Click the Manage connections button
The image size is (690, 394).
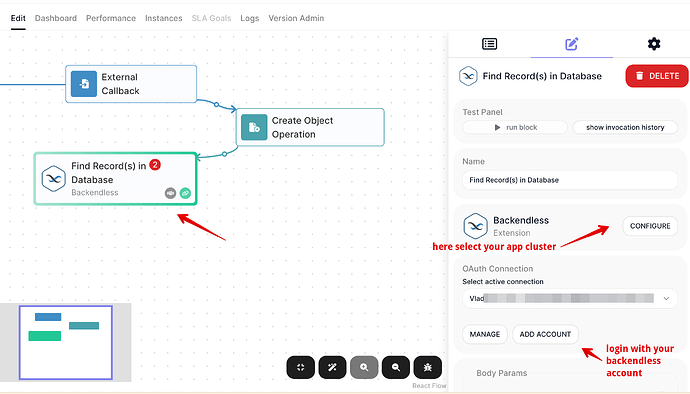click(485, 334)
